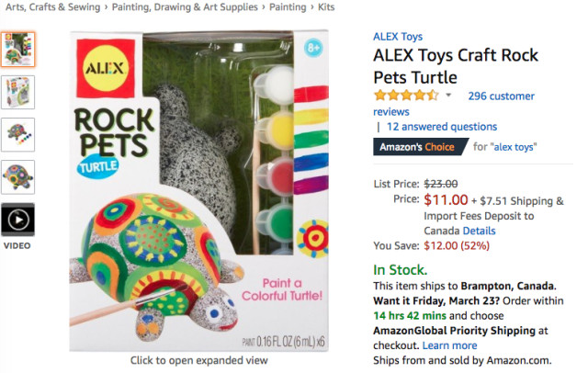Image resolution: width=588 pixels, height=373 pixels.
Task: Open the Kits breadcrumb category
Action: [x=331, y=8]
